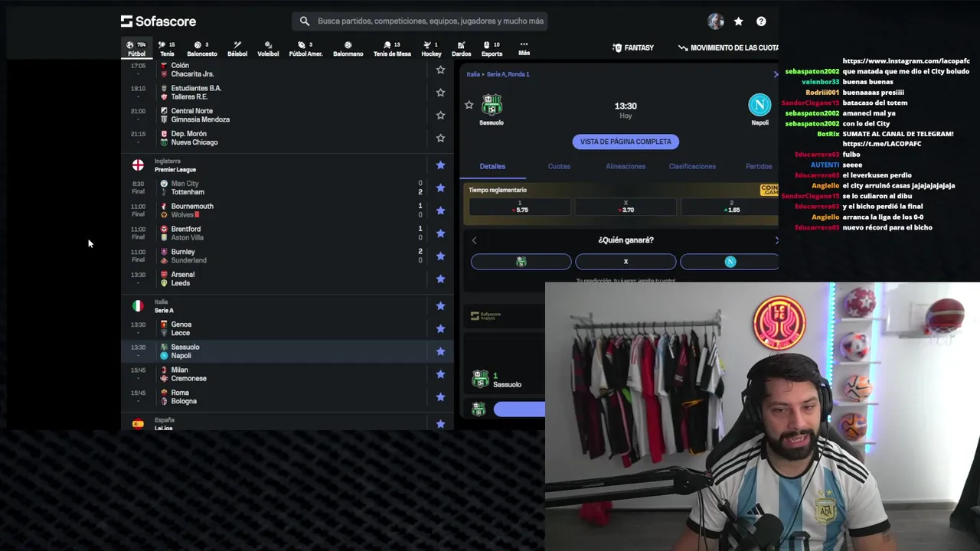The image size is (980, 551).
Task: Open the Fútbol Amer. sport tab
Action: pyautogui.click(x=305, y=49)
